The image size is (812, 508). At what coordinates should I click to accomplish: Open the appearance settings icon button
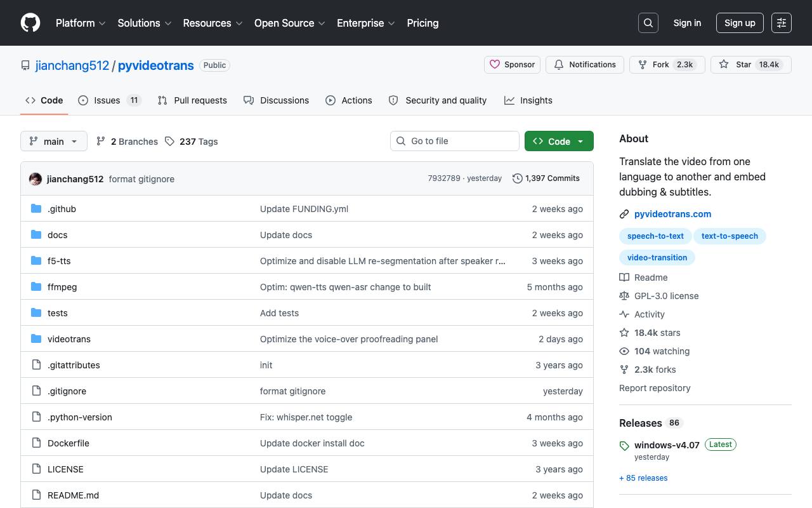point(782,23)
